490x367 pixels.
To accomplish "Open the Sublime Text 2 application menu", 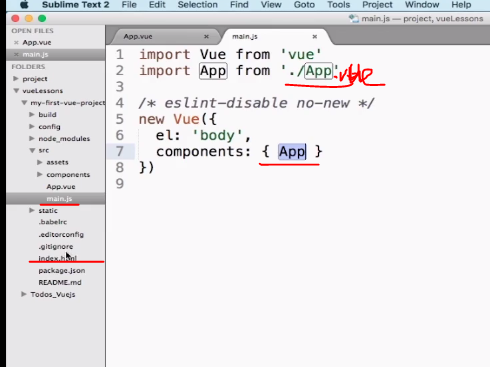I will pyautogui.click(x=75, y=5).
